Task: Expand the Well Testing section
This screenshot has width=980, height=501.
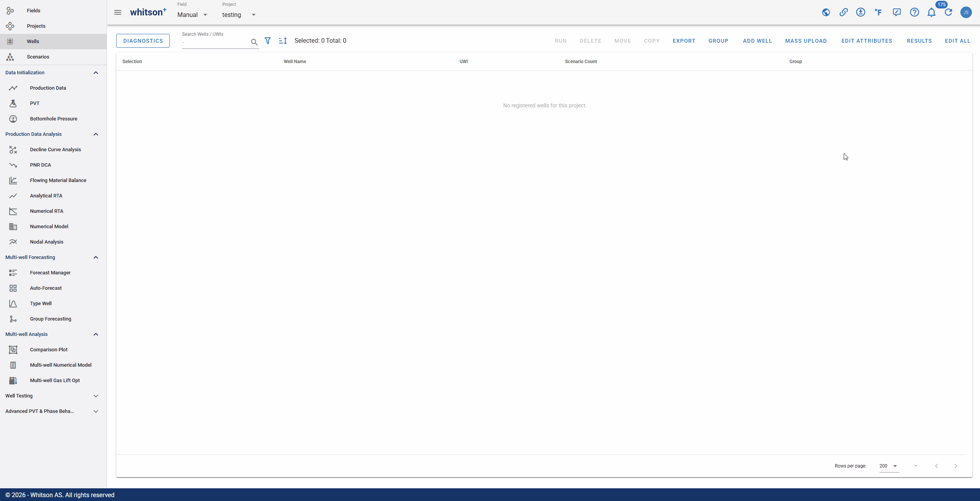Action: click(x=96, y=396)
